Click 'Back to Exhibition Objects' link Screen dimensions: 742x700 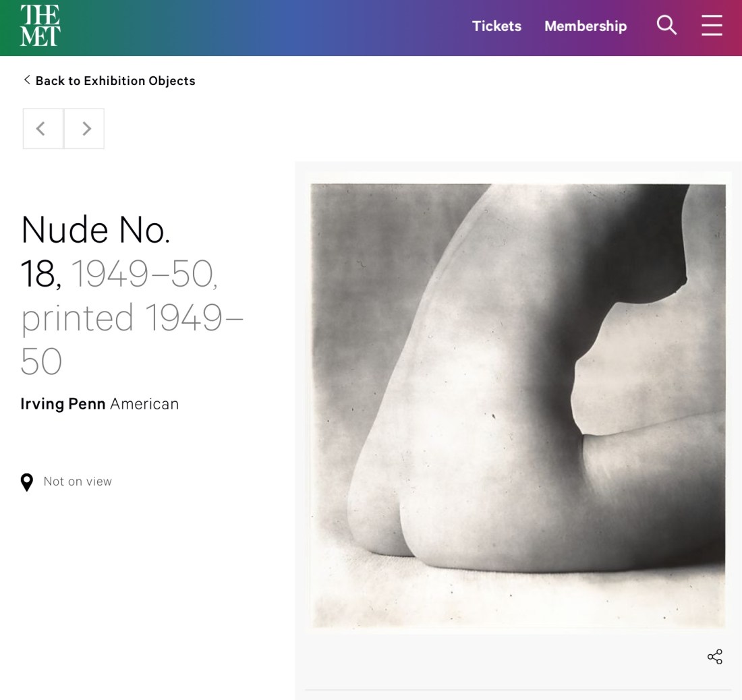pos(115,81)
